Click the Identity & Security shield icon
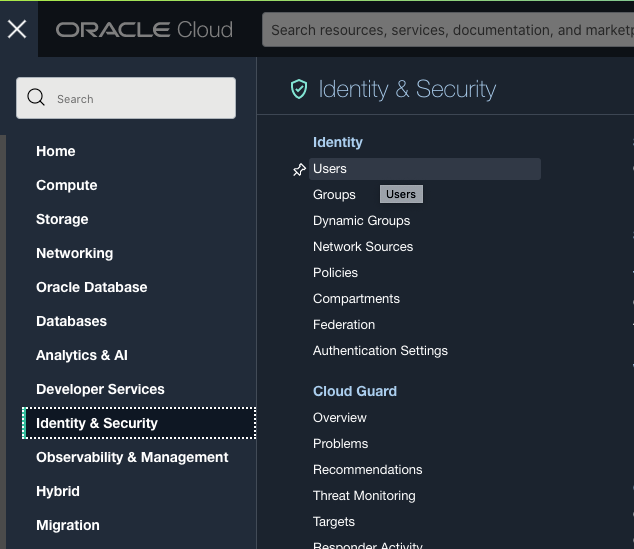This screenshot has height=549, width=634. pyautogui.click(x=298, y=90)
